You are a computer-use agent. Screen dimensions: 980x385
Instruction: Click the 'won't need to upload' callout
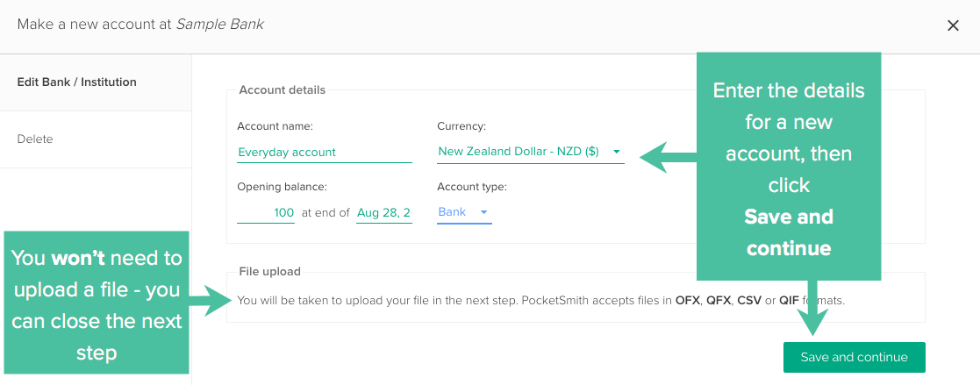[97, 303]
